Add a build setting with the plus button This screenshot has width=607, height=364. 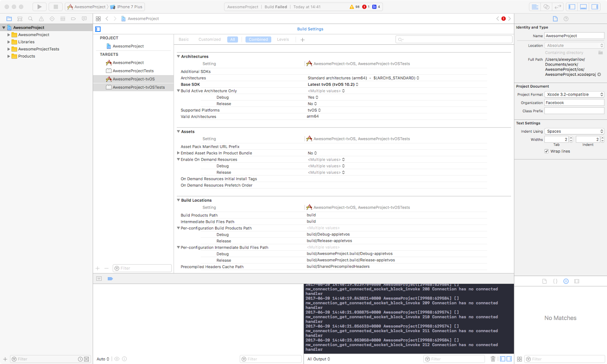point(302,39)
